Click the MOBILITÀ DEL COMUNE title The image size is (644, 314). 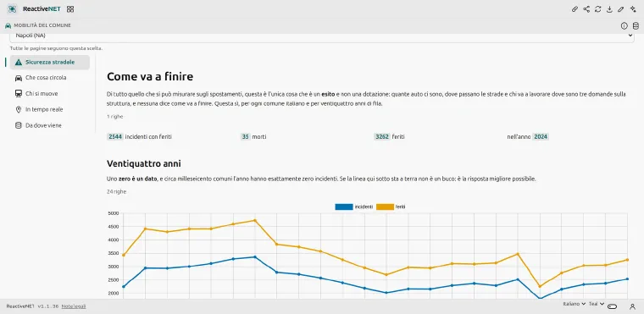point(42,25)
